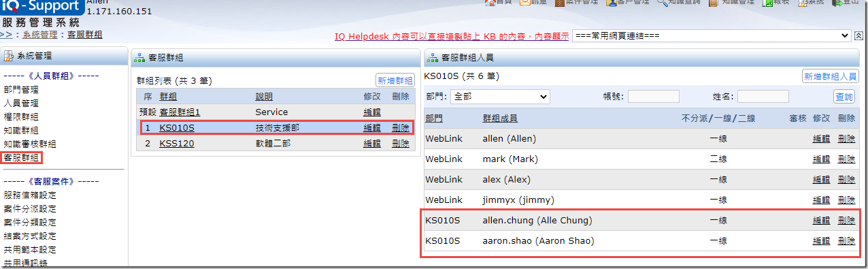Open 服務信箱設定 in the sidebar

coord(30,195)
